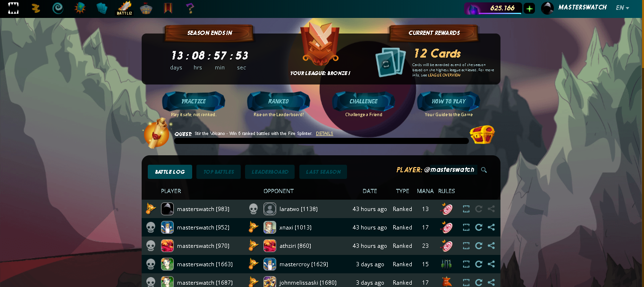Click the player search magnifier icon
The height and width of the screenshot is (287, 644).
pyautogui.click(x=483, y=170)
